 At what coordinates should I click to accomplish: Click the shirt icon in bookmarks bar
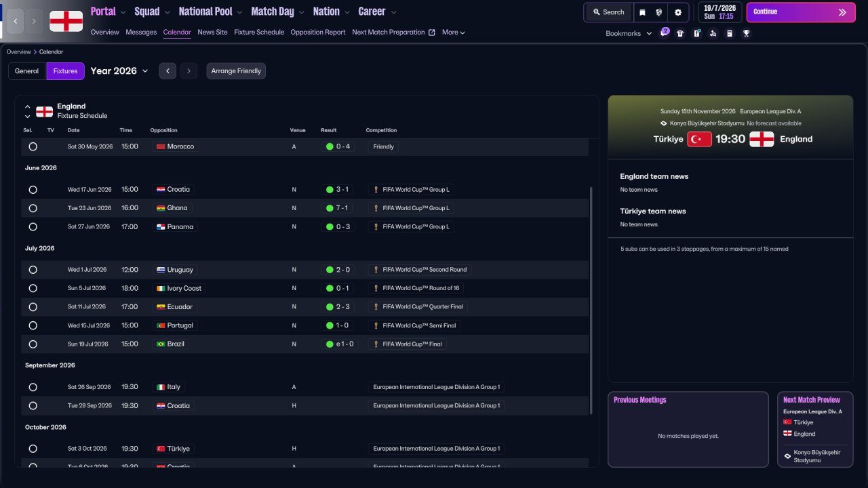680,33
